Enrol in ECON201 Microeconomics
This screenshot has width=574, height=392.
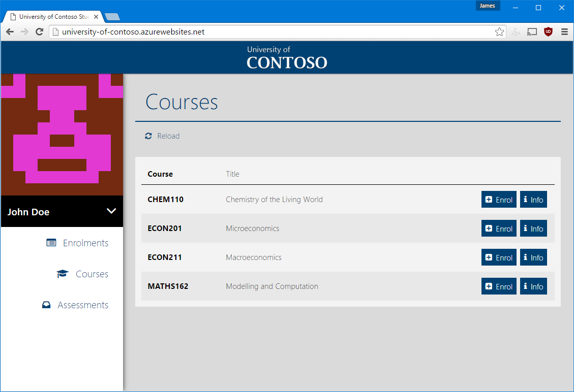coord(499,228)
